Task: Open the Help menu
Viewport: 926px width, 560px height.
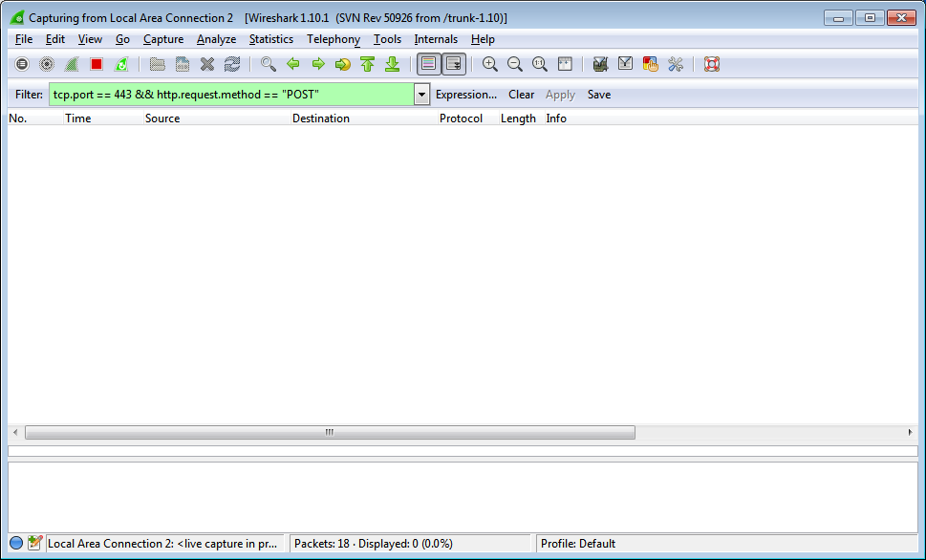Action: tap(483, 39)
